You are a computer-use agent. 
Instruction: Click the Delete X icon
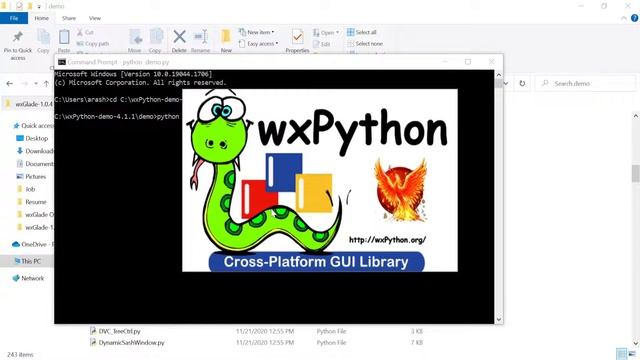click(179, 37)
